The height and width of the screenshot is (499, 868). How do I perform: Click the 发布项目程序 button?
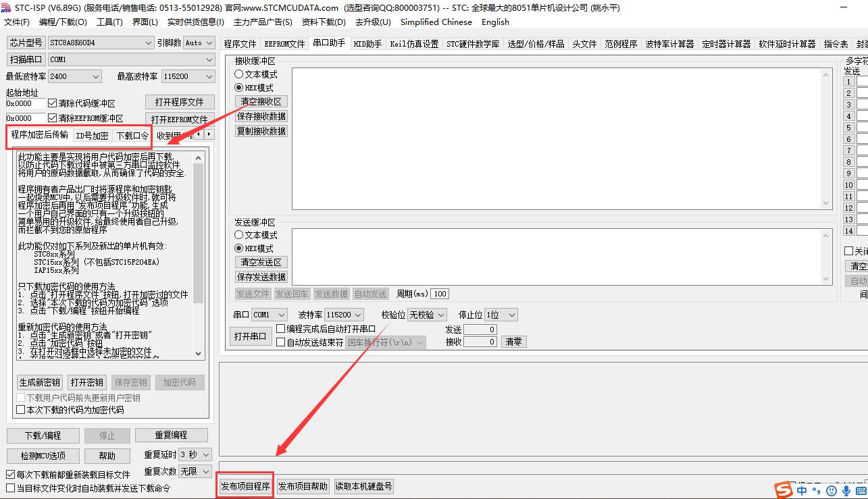click(245, 486)
